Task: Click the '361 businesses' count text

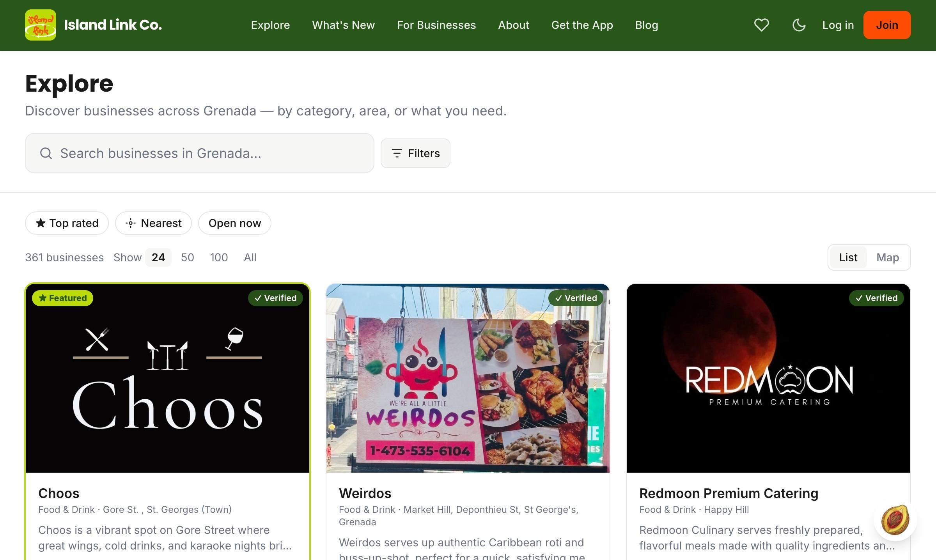Action: click(x=64, y=257)
